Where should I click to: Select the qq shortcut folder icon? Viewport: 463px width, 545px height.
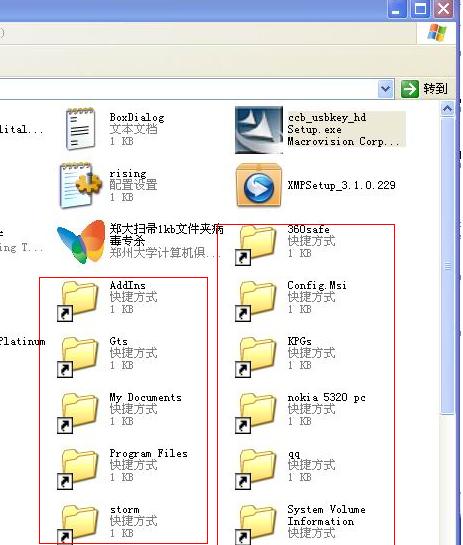click(257, 468)
